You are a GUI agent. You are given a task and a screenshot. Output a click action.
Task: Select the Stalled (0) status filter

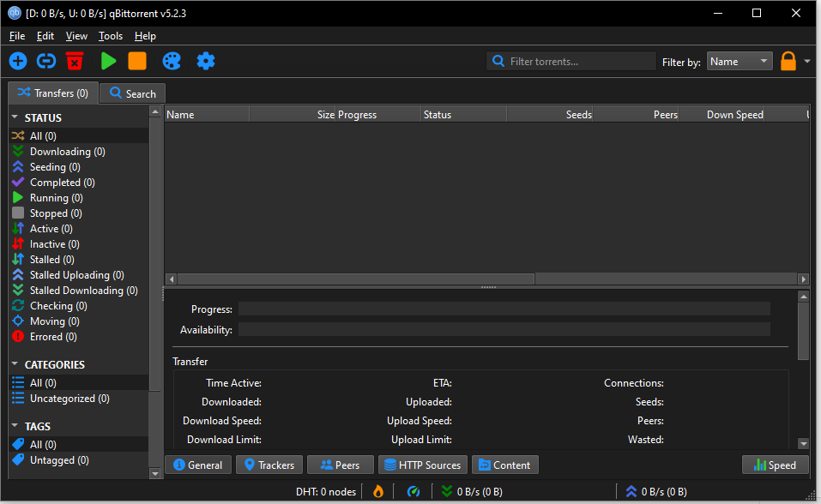79,260
